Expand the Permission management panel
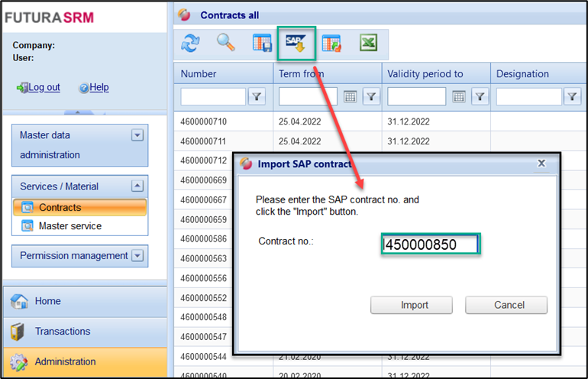Viewport: 588px width, 379px height. click(137, 256)
